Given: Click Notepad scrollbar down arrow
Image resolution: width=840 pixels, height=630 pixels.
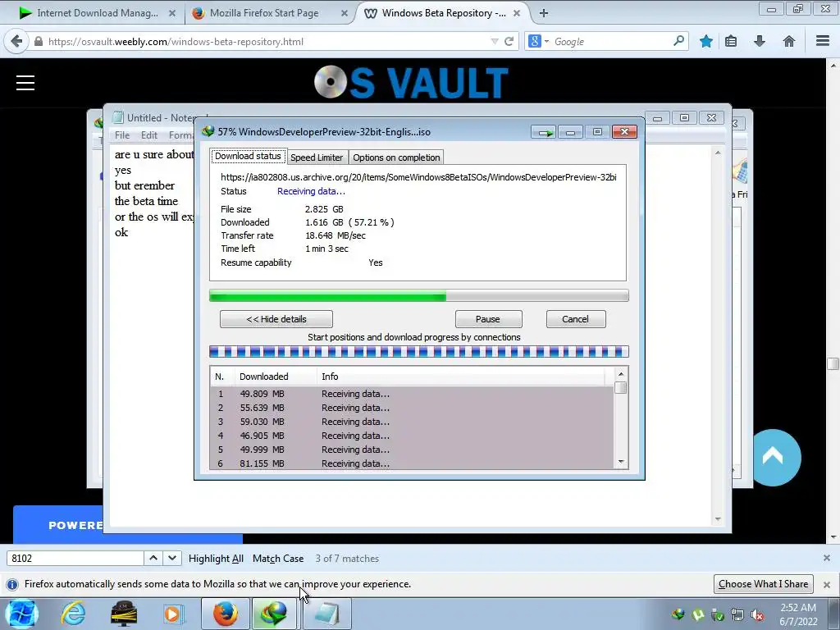Looking at the screenshot, I should coord(718,519).
